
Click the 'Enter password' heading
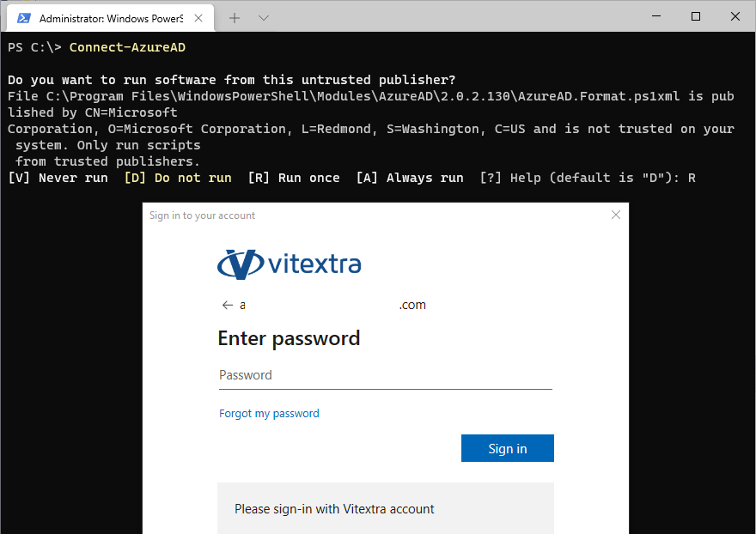pos(289,338)
